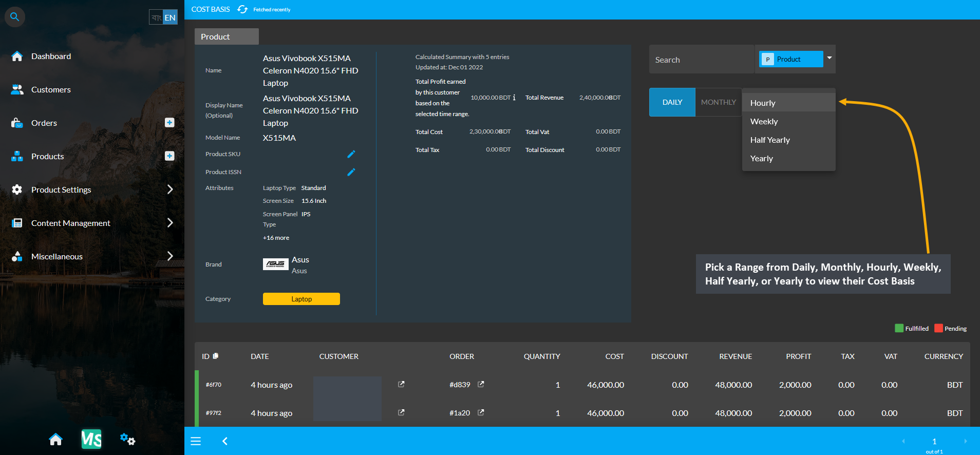Switch language to Bangla
This screenshot has height=455, width=980.
point(156,17)
